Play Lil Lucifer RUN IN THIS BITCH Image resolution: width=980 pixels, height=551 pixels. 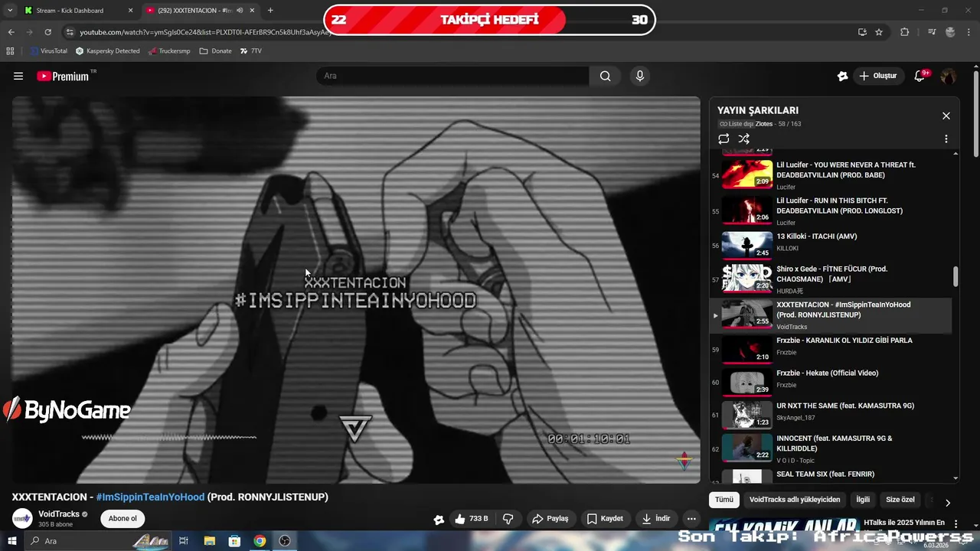[x=831, y=211]
